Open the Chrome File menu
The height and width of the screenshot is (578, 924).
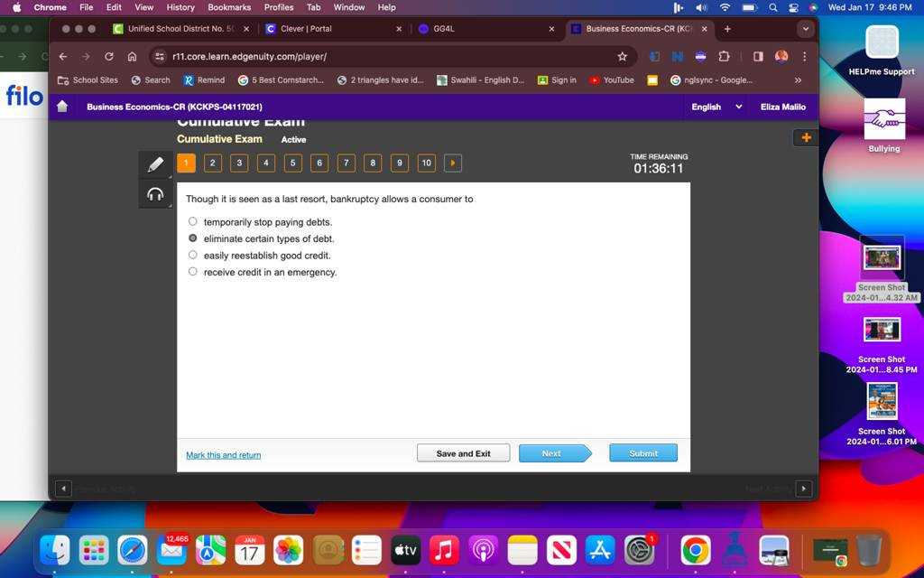[x=86, y=7]
